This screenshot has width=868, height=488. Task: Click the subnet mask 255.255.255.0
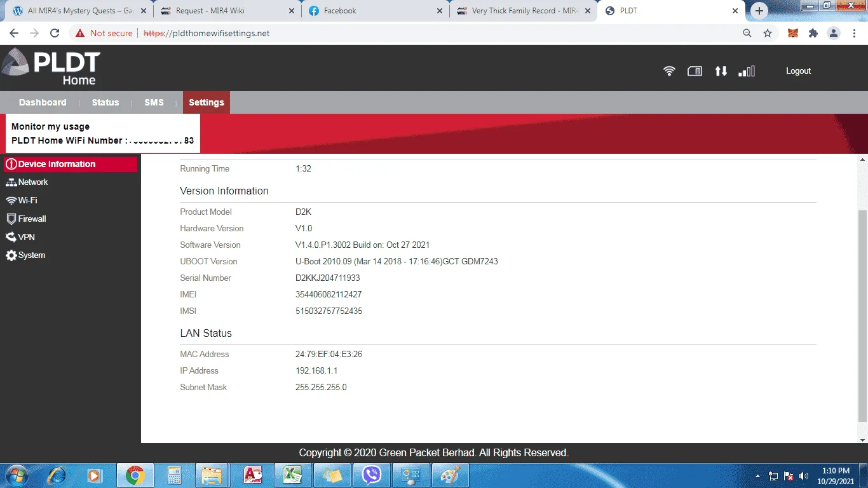[321, 387]
